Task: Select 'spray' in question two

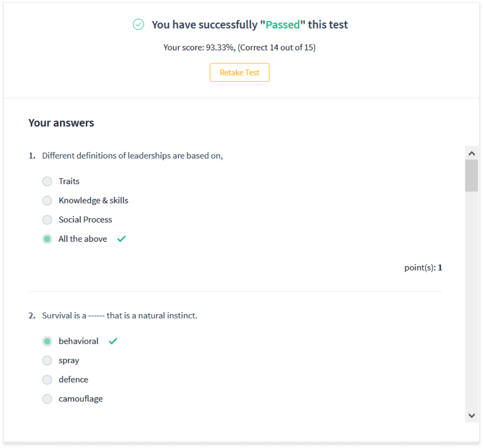Action: click(x=47, y=360)
